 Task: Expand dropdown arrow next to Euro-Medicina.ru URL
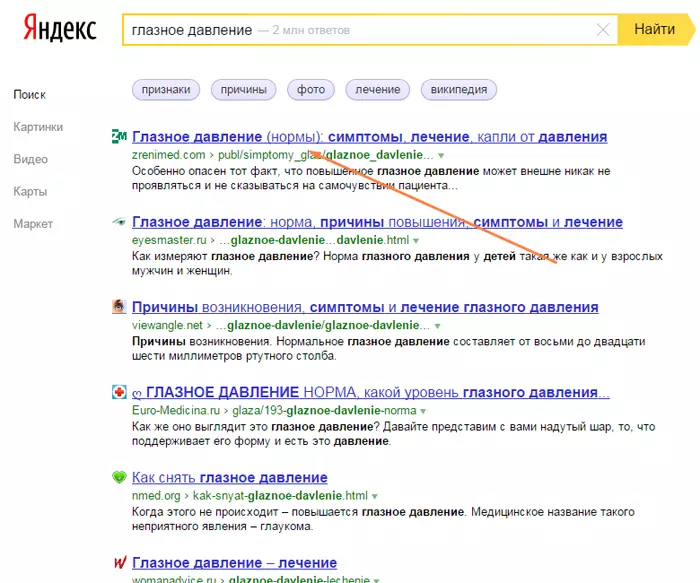point(423,411)
